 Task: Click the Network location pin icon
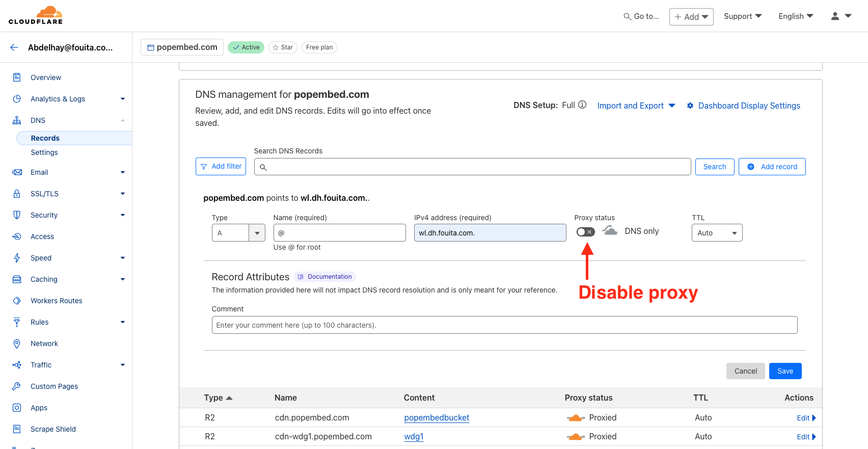point(17,344)
